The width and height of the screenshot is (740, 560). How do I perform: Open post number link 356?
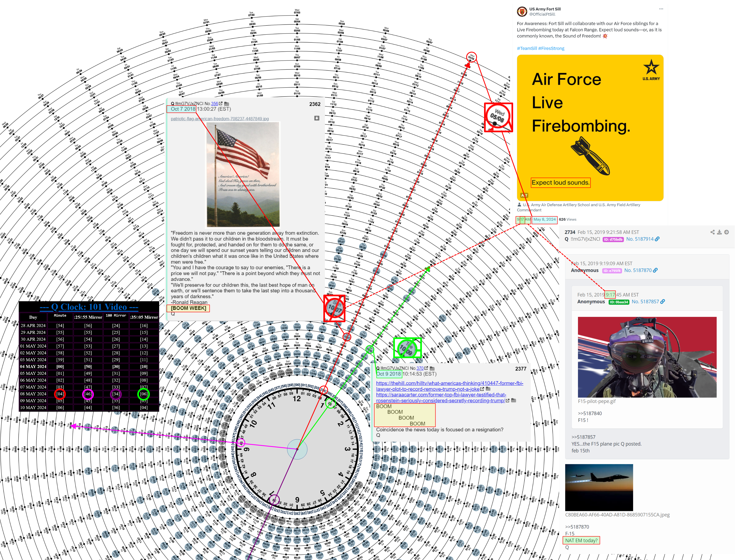coord(215,104)
